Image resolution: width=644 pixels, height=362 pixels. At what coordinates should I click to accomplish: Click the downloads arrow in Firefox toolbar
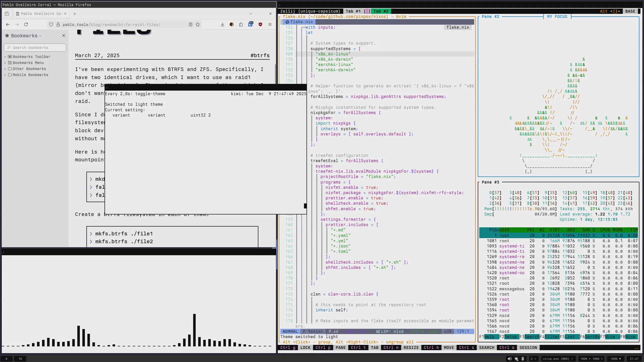[222, 24]
